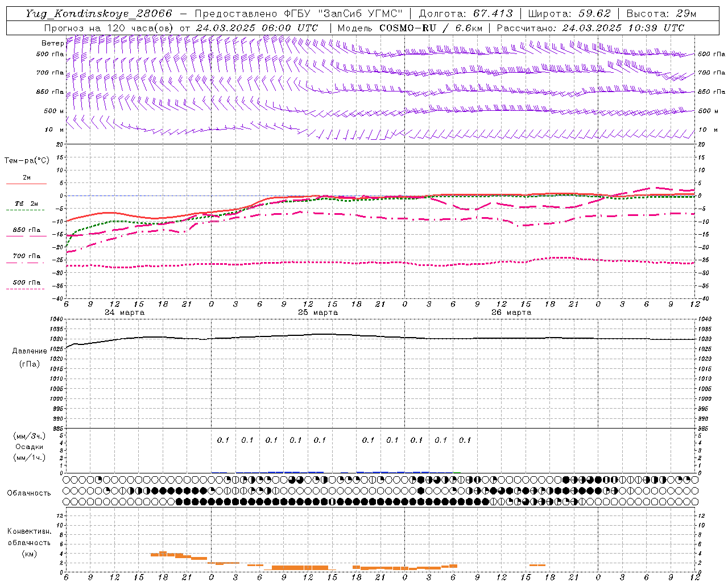
Task: Click the 26 марта date label
Action: (511, 313)
